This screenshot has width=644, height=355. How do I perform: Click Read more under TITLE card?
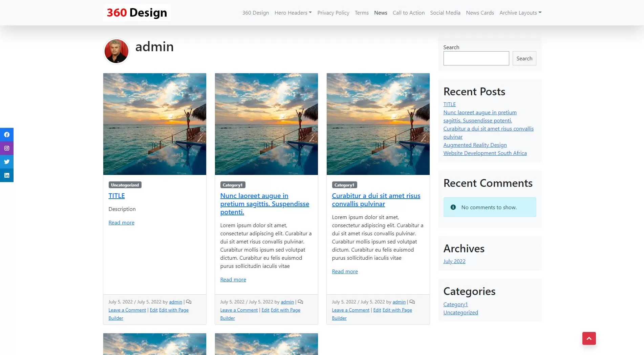[x=121, y=222]
